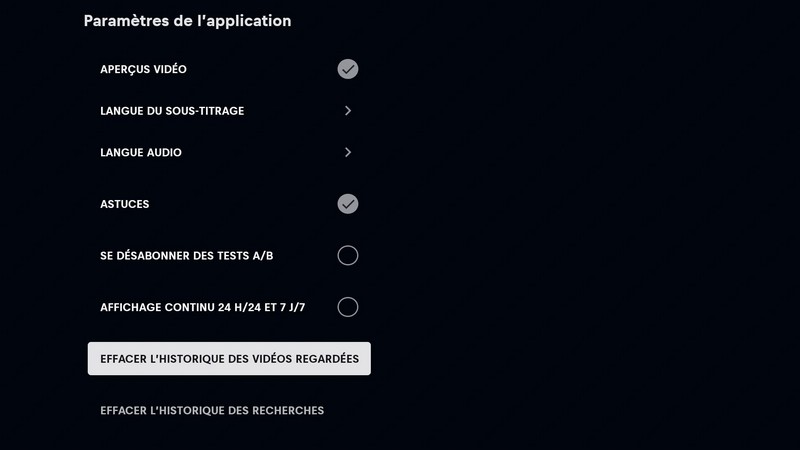Select the Se désabonner des tests A/B label
800x450 pixels.
point(187,256)
